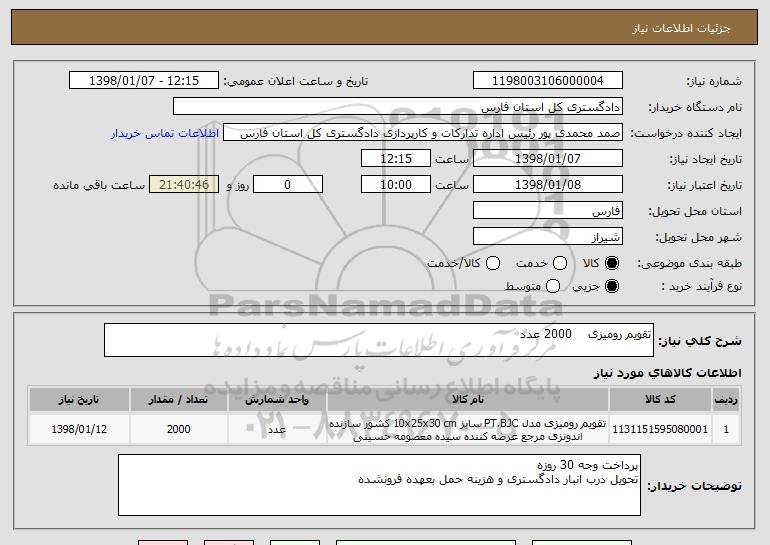This screenshot has width=770, height=545.
Task: Select the جزیی purchase type radio
Action: pyautogui.click(x=612, y=286)
